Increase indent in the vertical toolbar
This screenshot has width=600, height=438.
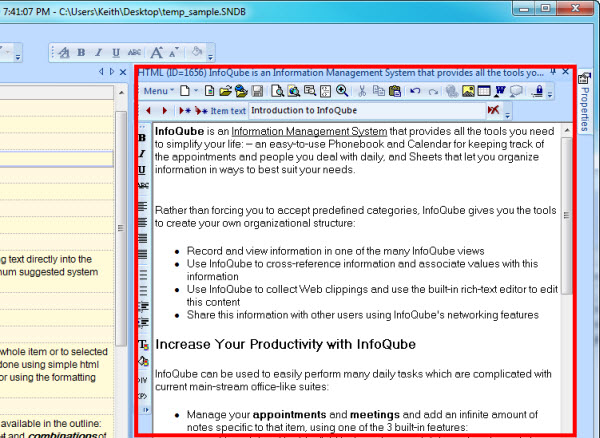point(143,322)
